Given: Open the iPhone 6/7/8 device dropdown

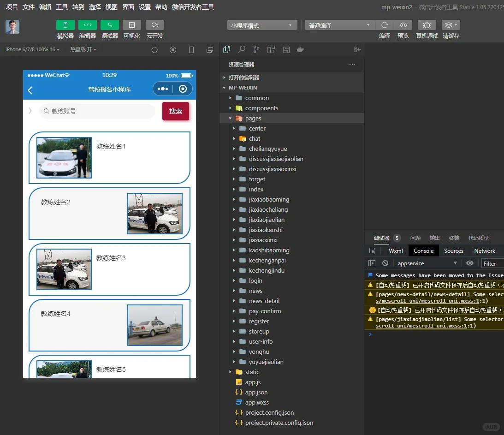Looking at the screenshot, I should pos(32,49).
